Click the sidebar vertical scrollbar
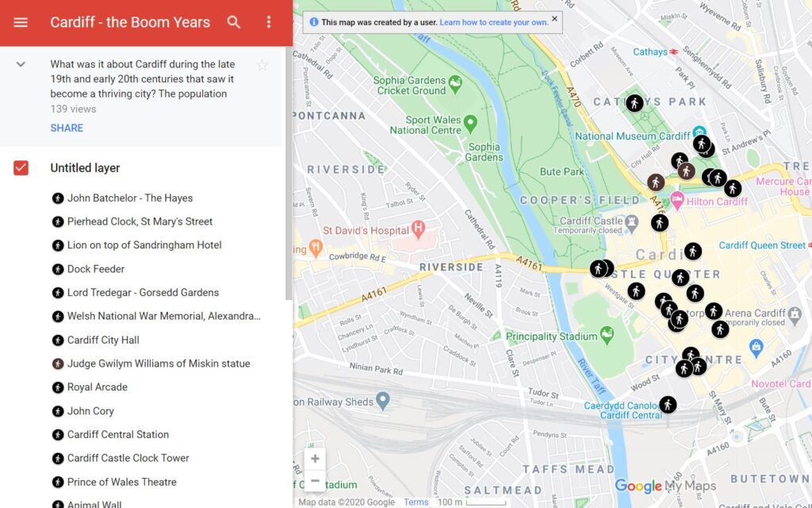The height and width of the screenshot is (508, 812). point(288,238)
